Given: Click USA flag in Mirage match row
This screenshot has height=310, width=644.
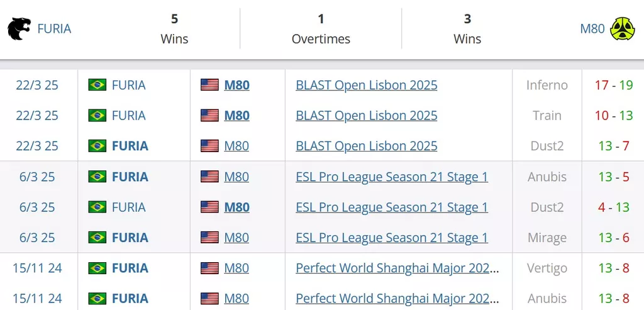Looking at the screenshot, I should (x=209, y=237).
